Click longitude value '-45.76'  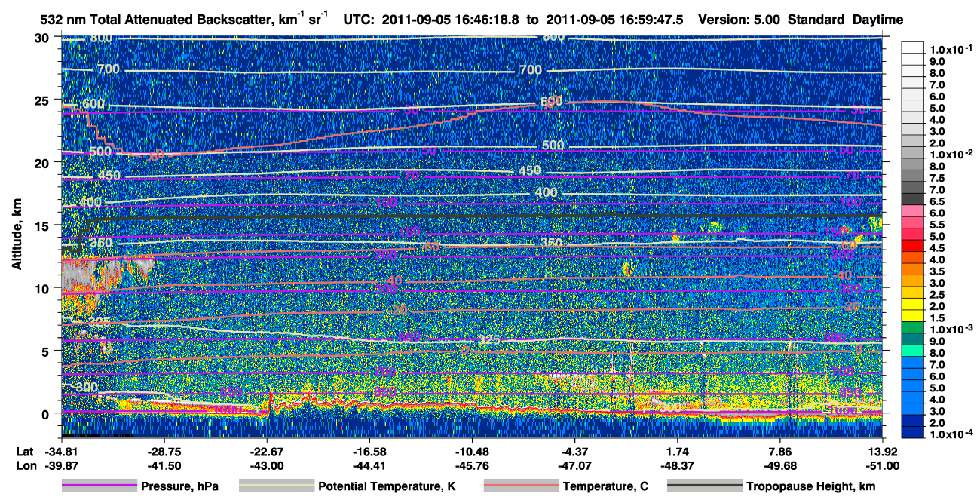[x=472, y=465]
